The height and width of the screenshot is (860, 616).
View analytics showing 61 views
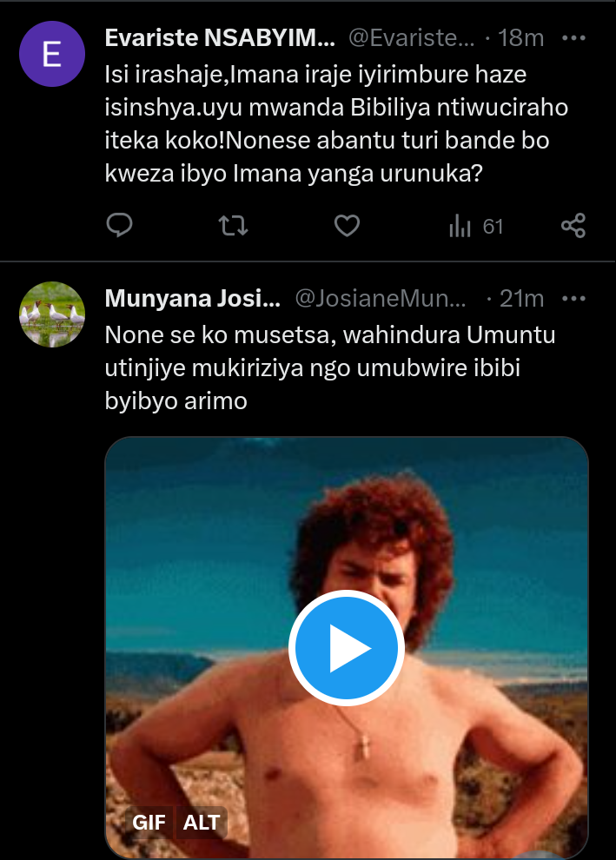pos(476,227)
